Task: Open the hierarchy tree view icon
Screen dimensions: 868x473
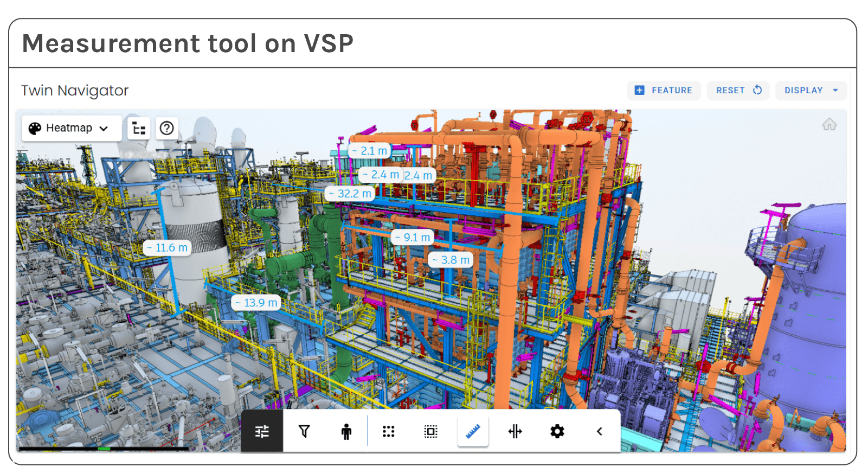Action: pos(139,129)
